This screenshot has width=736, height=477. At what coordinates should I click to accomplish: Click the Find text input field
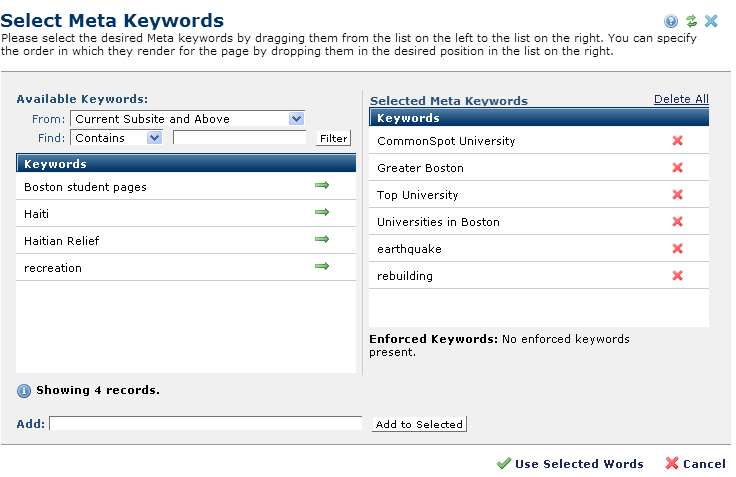point(239,138)
